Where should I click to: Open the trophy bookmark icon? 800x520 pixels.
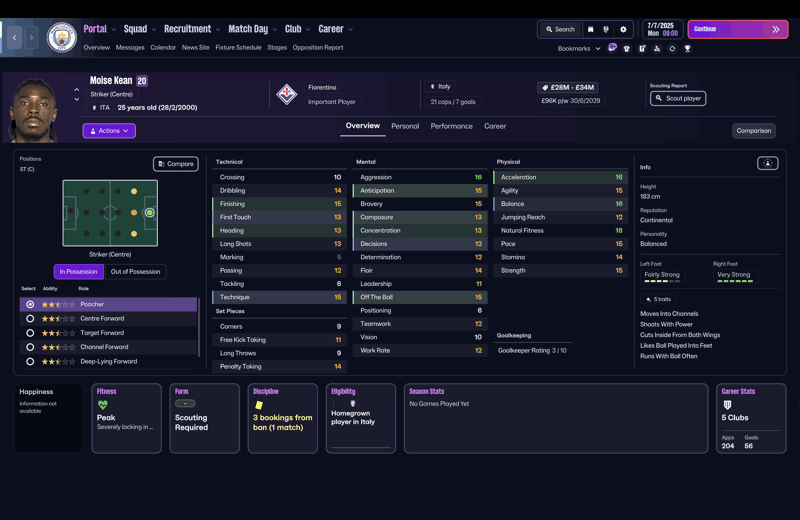click(x=687, y=48)
